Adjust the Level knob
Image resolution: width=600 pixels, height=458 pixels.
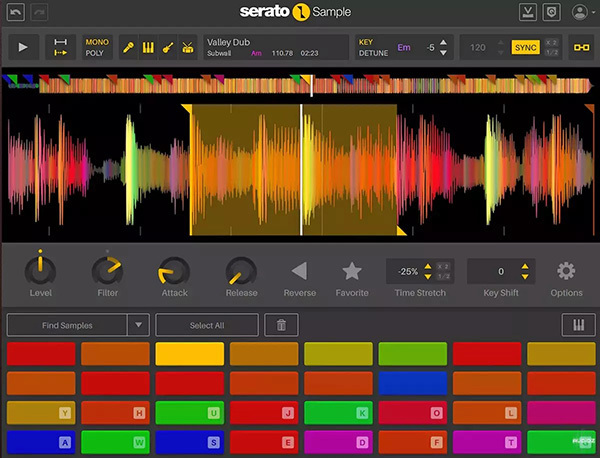tap(41, 270)
